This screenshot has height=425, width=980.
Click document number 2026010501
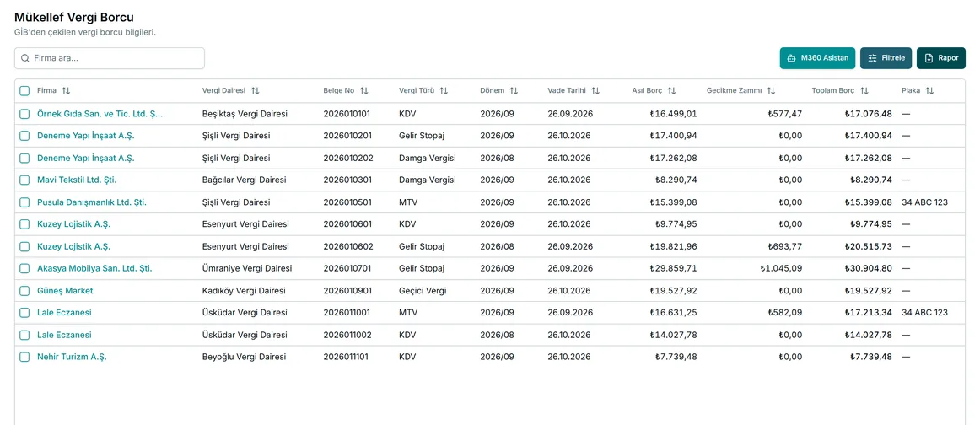(x=347, y=202)
